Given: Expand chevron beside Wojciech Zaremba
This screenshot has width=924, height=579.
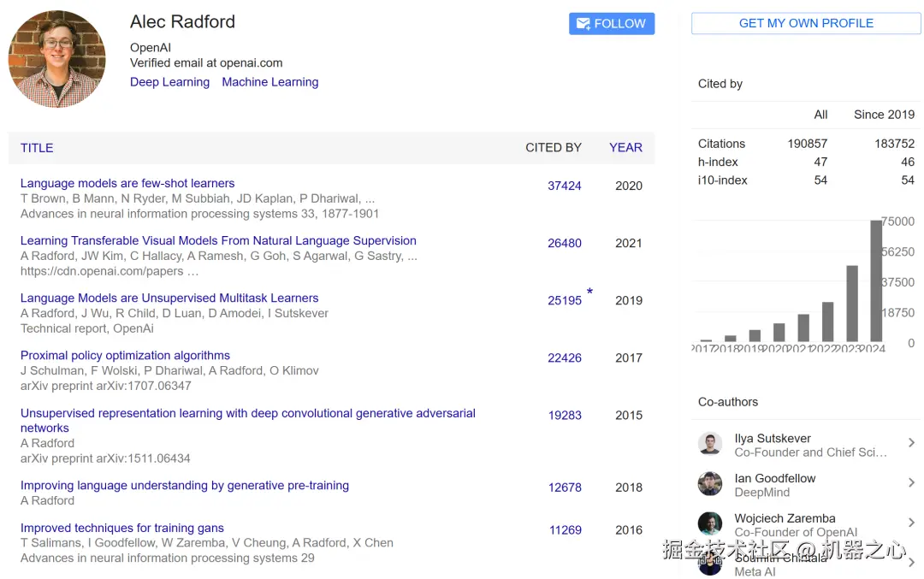Looking at the screenshot, I should (911, 523).
